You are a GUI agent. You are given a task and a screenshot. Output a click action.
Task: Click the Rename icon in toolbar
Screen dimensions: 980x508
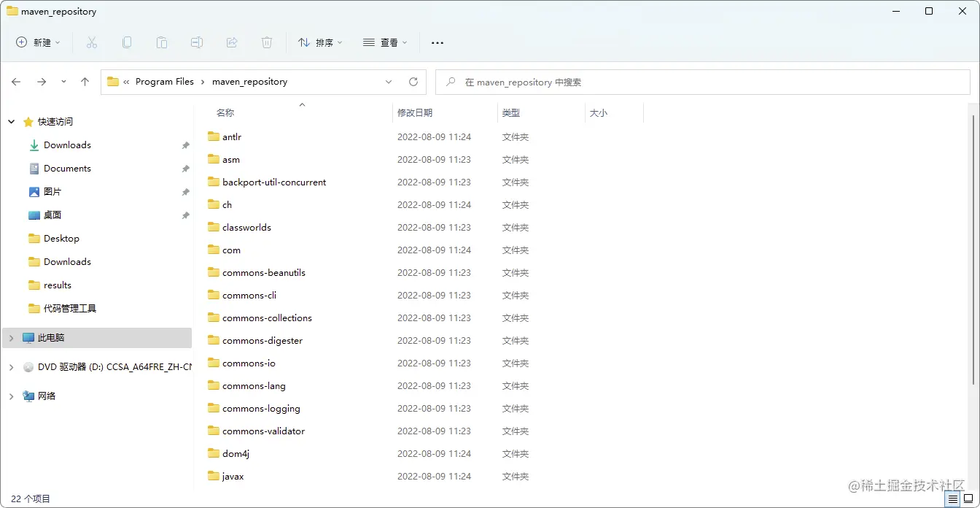point(197,43)
